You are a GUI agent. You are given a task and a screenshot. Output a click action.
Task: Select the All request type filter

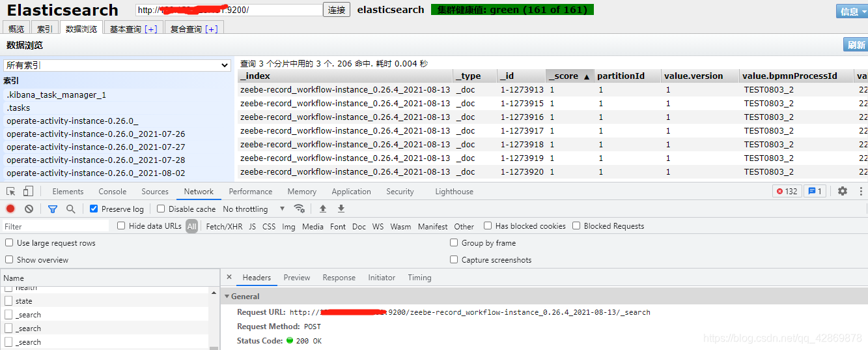191,226
